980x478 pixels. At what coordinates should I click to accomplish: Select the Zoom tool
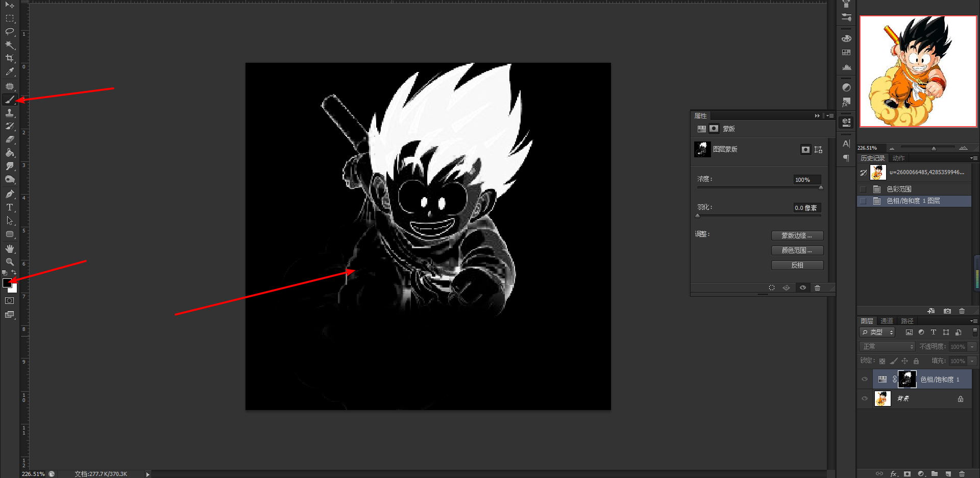pyautogui.click(x=10, y=262)
